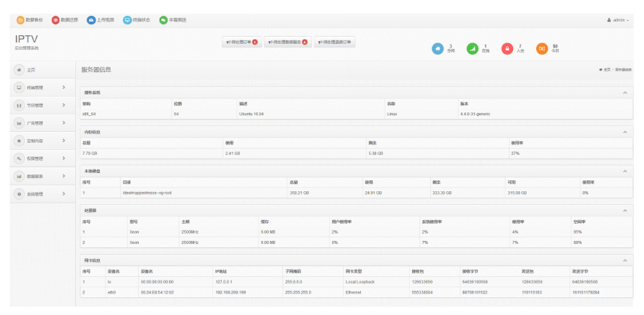This screenshot has height=315, width=644.
Task: Click the green 在线 online status icon
Action: 472,49
